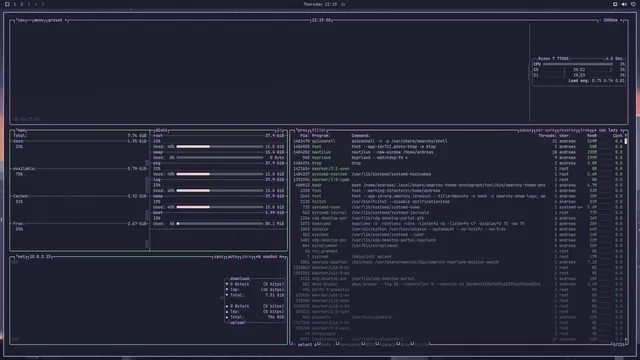Toggle process tree view
640x360 pixels.
(584, 130)
